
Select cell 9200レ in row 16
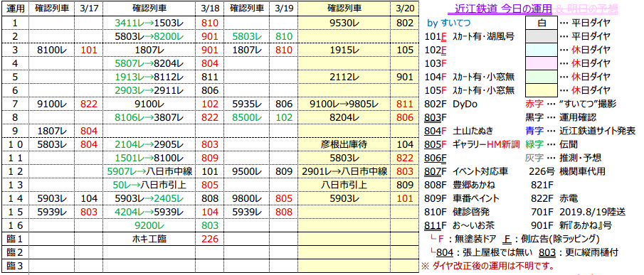pos(149,225)
